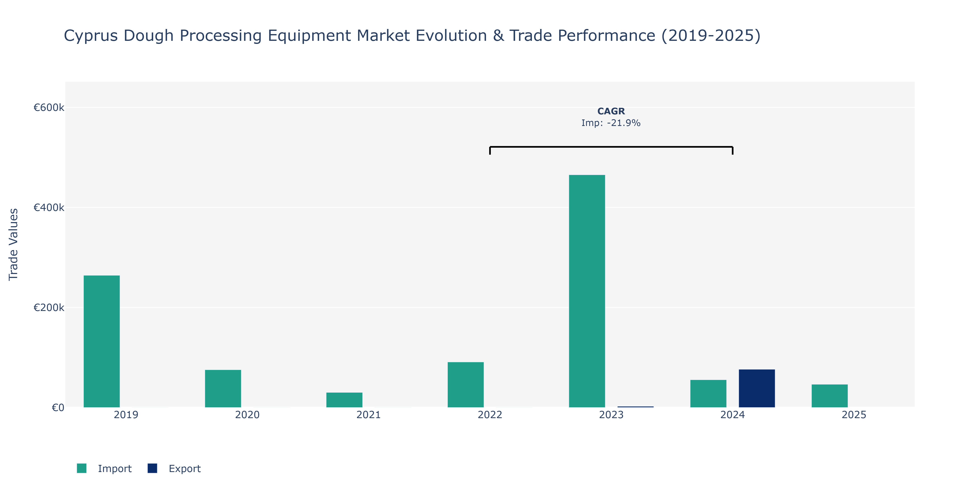
Task: Click the 2022 Import bar
Action: coord(466,385)
